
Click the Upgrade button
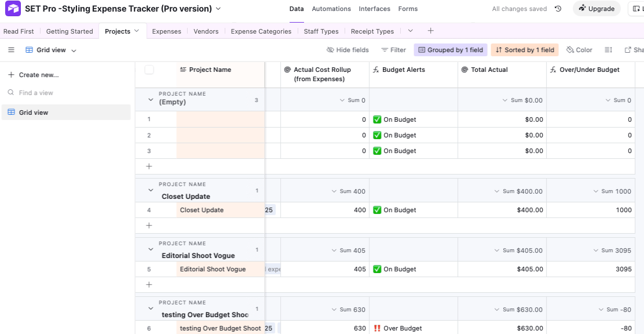pyautogui.click(x=597, y=9)
